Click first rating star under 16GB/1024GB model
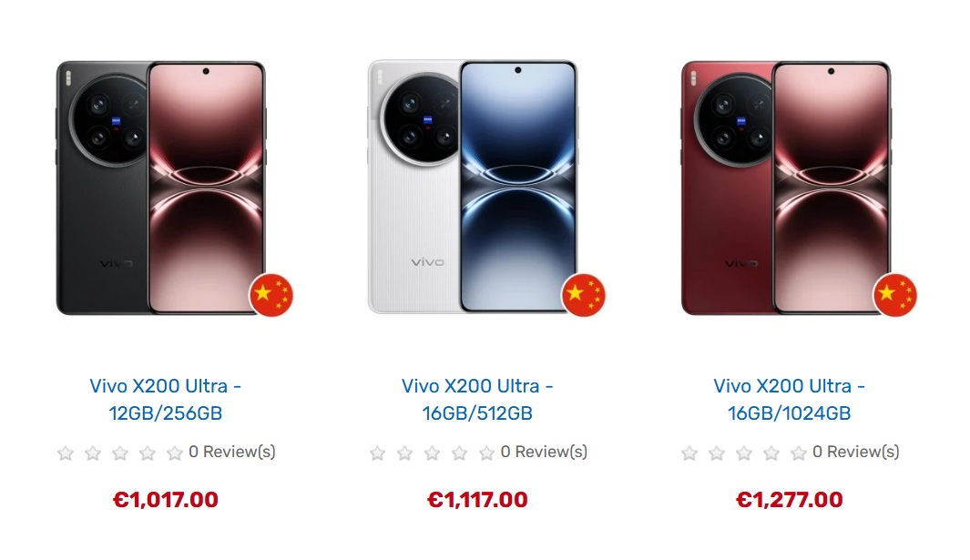Image resolution: width=970 pixels, height=560 pixels. click(689, 453)
